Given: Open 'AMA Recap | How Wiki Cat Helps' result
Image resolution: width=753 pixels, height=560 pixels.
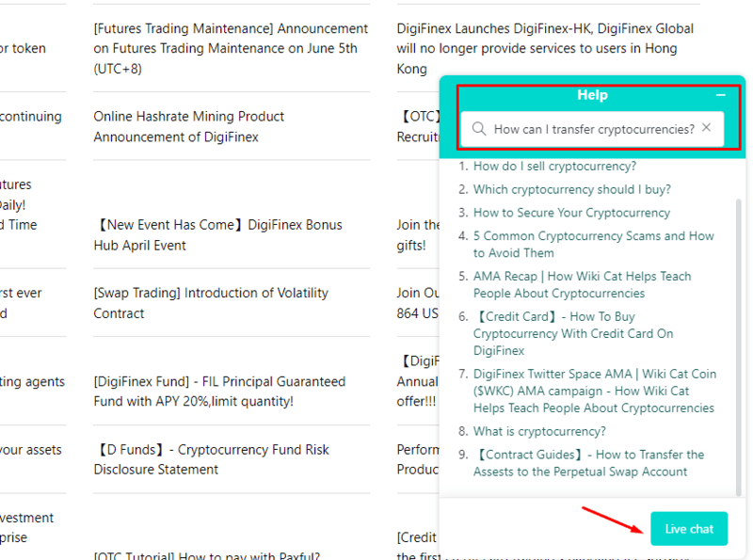Looking at the screenshot, I should 582,285.
